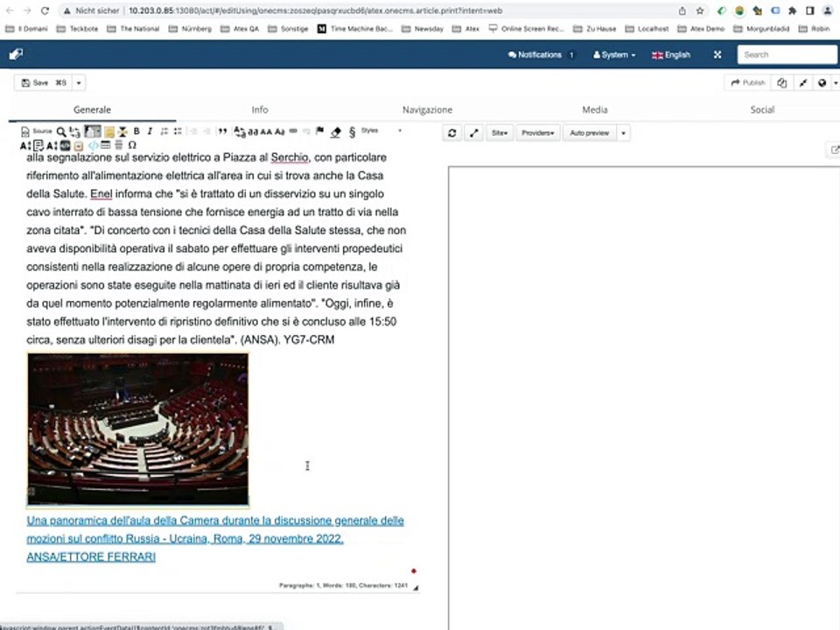Screen dimensions: 840x630
Task: Bookmark this page with star icon
Action: pyautogui.click(x=700, y=10)
